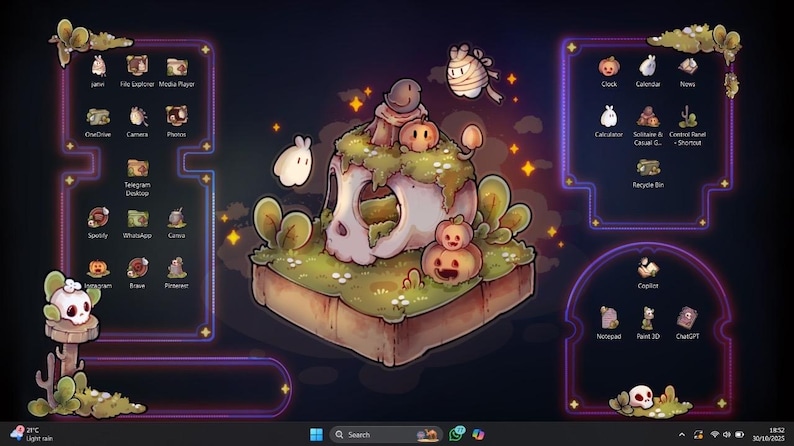Click the colorful tray icon left of Wi-Fi
The image size is (794, 446).
[x=698, y=435]
